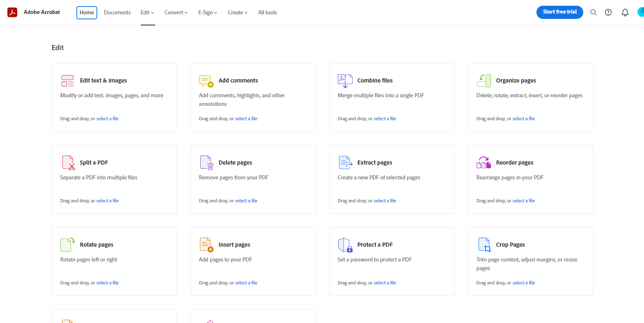Open the search magnifier icon
Viewport: 644px width, 323px height.
(593, 12)
